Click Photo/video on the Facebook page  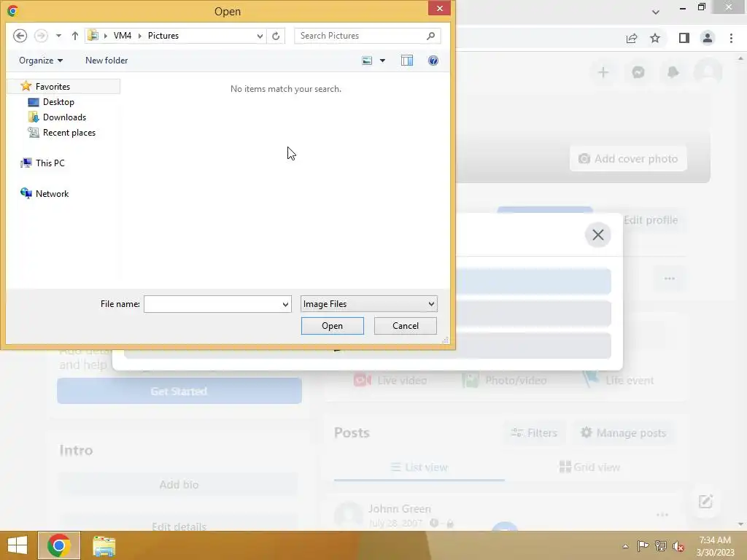click(505, 380)
